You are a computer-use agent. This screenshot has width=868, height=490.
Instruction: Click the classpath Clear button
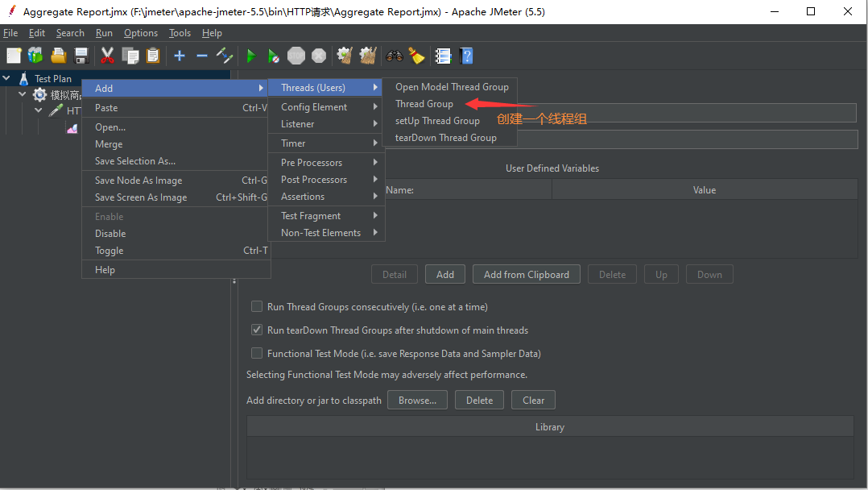click(x=533, y=401)
